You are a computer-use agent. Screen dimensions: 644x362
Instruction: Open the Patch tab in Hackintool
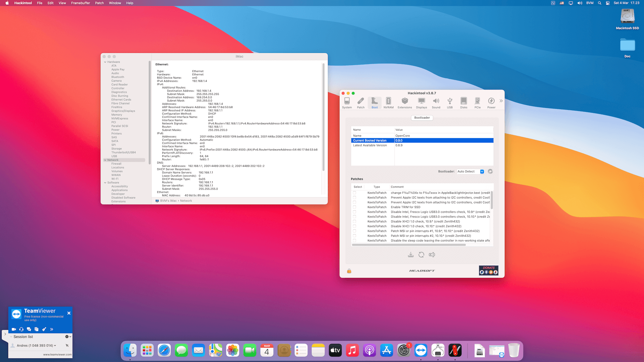(x=361, y=103)
